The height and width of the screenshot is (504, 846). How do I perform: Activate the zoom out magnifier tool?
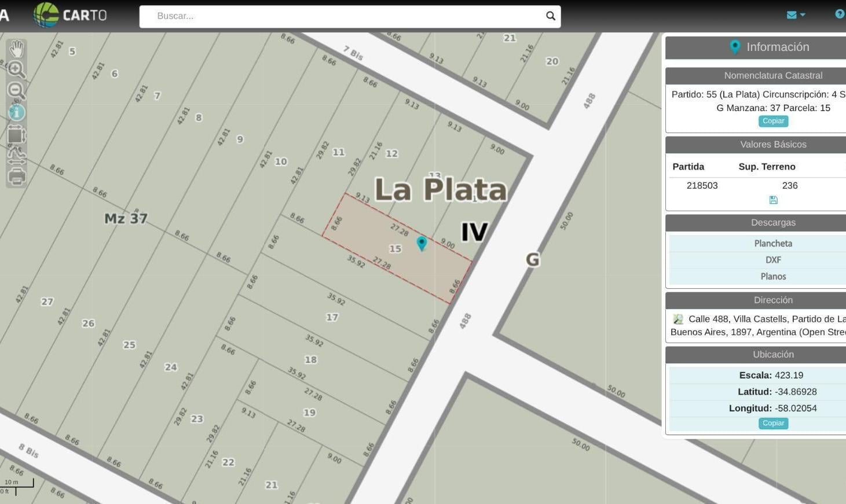click(x=16, y=90)
